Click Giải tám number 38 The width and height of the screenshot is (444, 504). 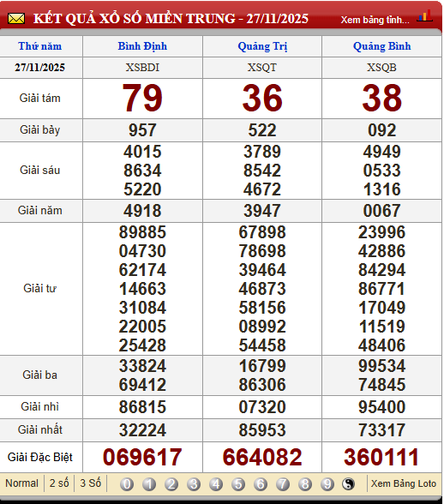[382, 98]
